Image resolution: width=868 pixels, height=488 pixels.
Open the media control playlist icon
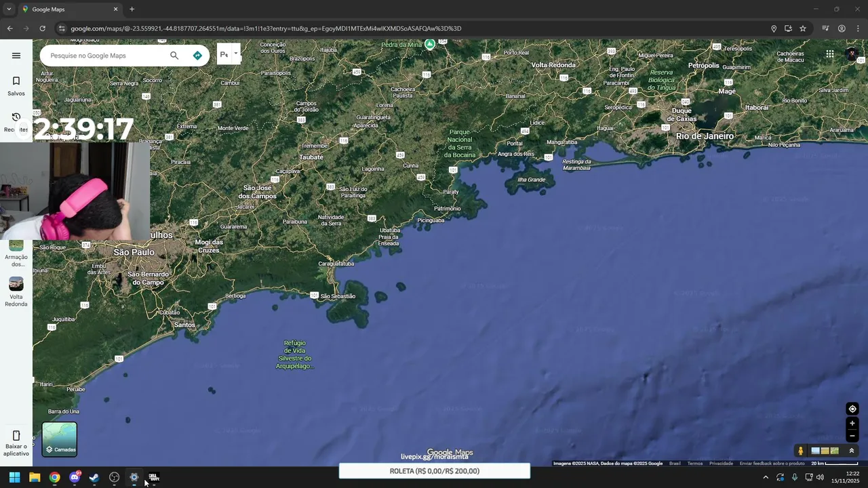(x=825, y=28)
